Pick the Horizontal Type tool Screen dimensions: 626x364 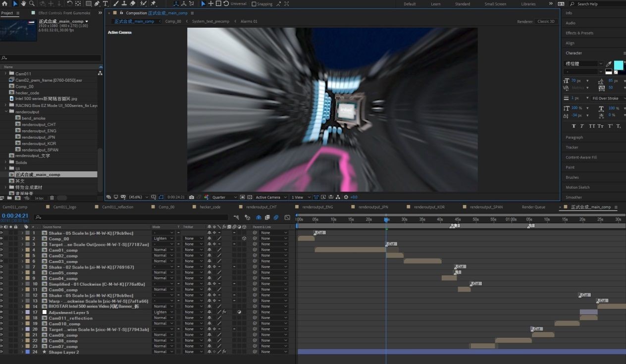(x=105, y=3)
